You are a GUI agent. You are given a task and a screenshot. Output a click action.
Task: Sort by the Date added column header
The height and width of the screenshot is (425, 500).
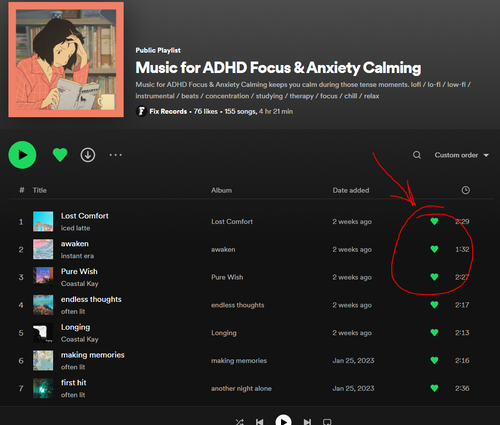(351, 190)
